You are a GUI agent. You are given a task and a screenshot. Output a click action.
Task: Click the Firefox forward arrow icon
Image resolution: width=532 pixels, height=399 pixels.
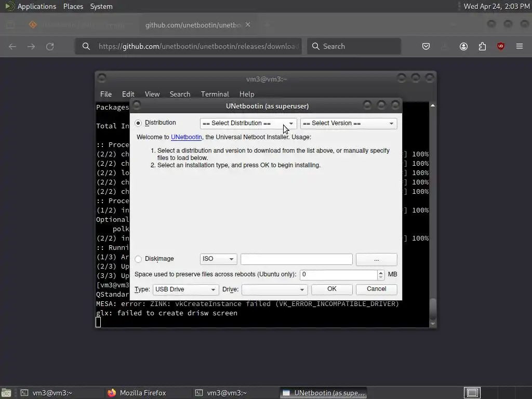[x=31, y=46]
